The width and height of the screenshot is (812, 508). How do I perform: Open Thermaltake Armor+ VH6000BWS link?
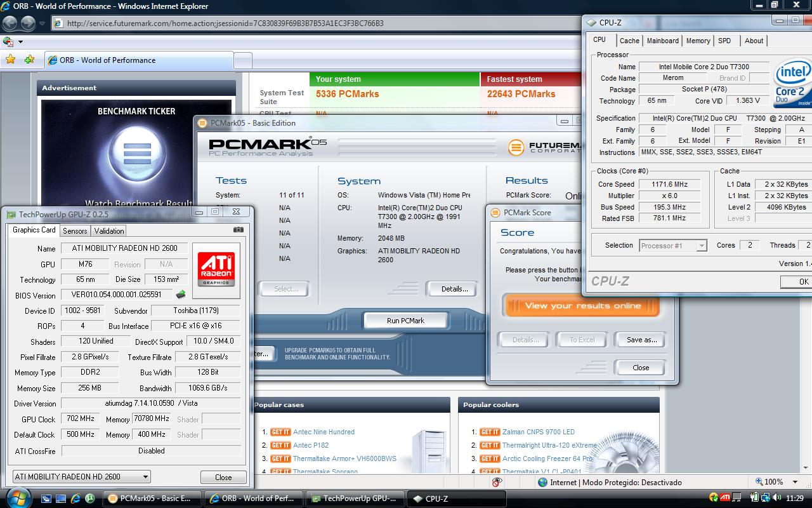point(344,458)
